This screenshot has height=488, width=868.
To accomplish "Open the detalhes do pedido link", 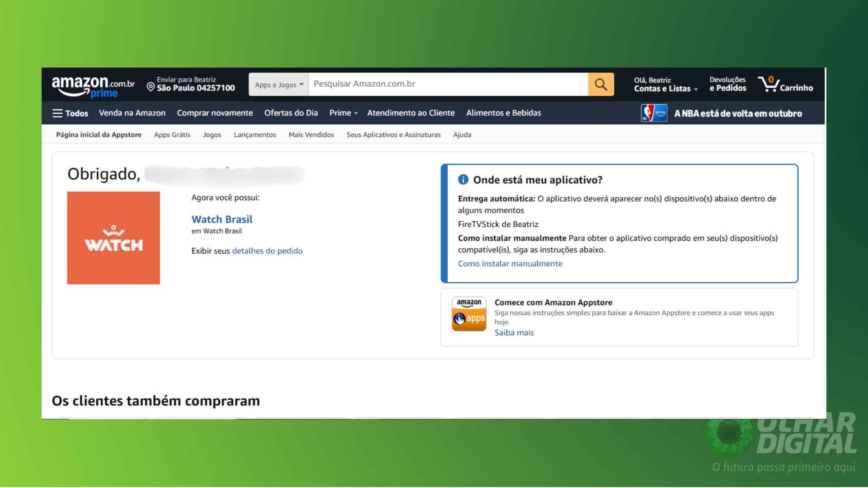I will pyautogui.click(x=267, y=251).
